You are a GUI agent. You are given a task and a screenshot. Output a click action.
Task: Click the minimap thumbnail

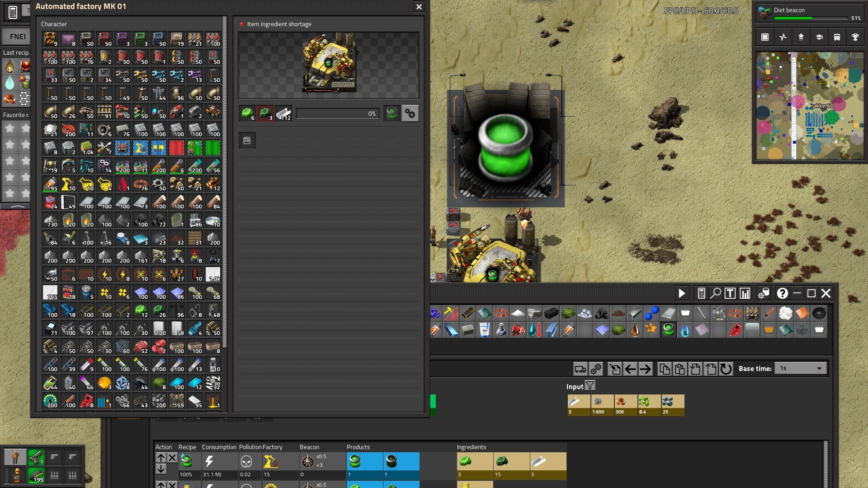click(x=810, y=105)
